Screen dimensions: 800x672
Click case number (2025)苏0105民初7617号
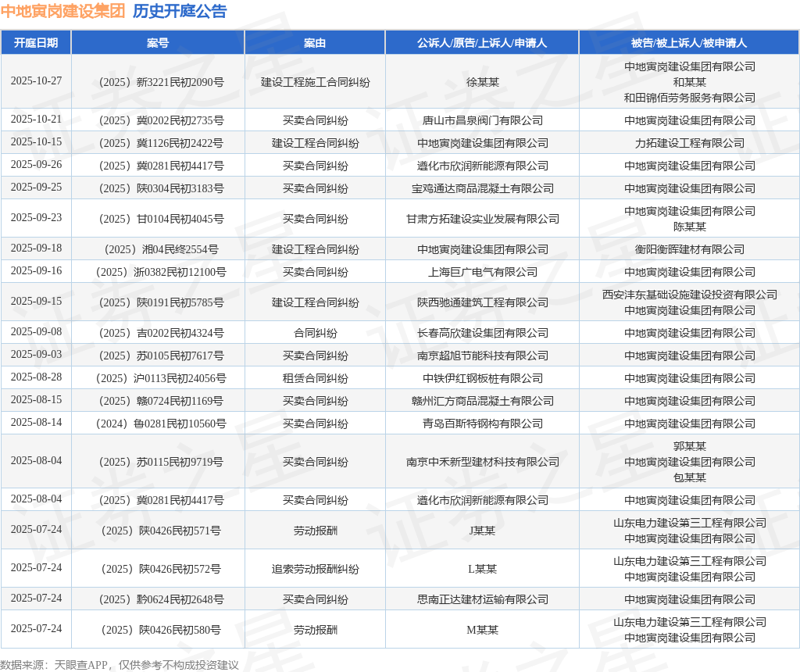(161, 356)
